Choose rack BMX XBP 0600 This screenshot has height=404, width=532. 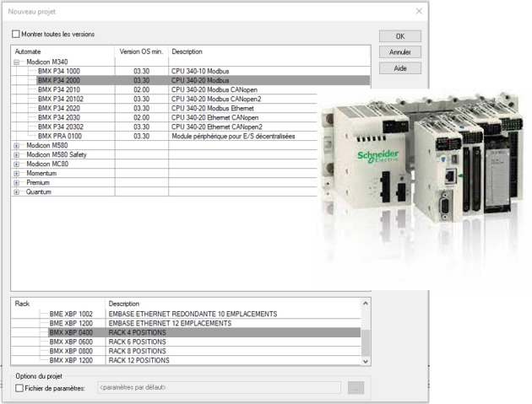[x=71, y=342]
